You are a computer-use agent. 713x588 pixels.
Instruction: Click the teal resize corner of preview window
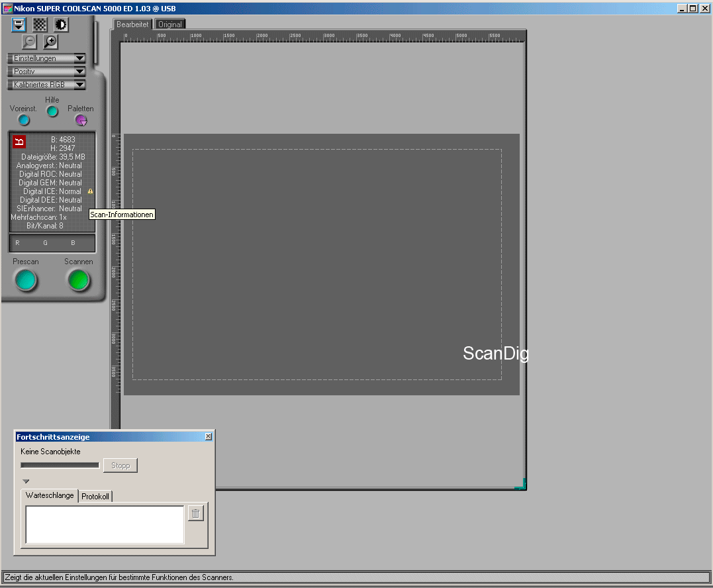coord(521,484)
